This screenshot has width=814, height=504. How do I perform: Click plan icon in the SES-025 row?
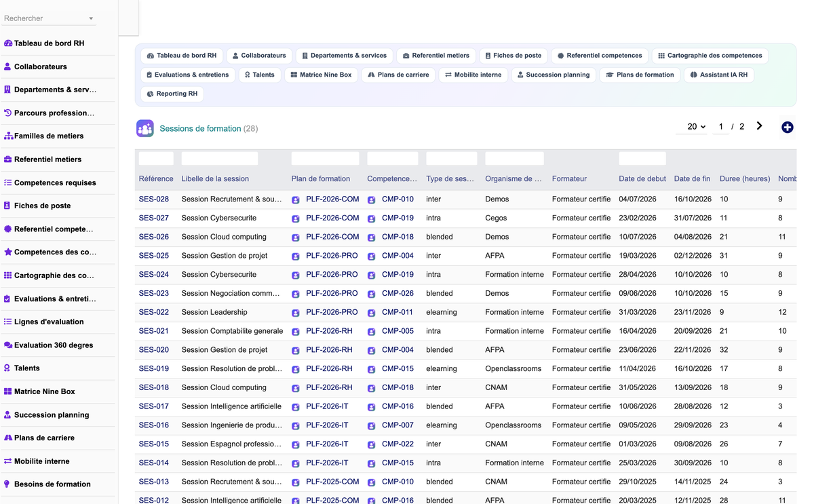point(296,256)
